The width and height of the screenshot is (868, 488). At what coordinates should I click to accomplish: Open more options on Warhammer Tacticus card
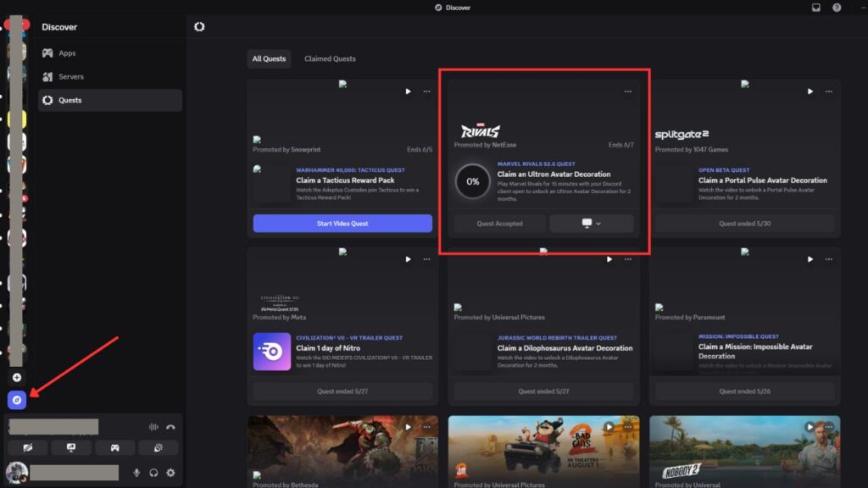click(x=427, y=91)
